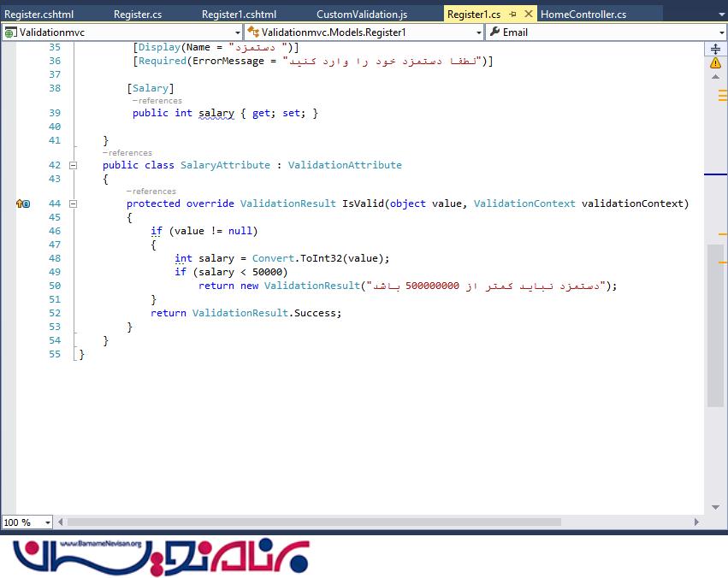Image resolution: width=728 pixels, height=578 pixels.
Task: Click the vertical scrollbar up arrow
Action: [x=715, y=77]
